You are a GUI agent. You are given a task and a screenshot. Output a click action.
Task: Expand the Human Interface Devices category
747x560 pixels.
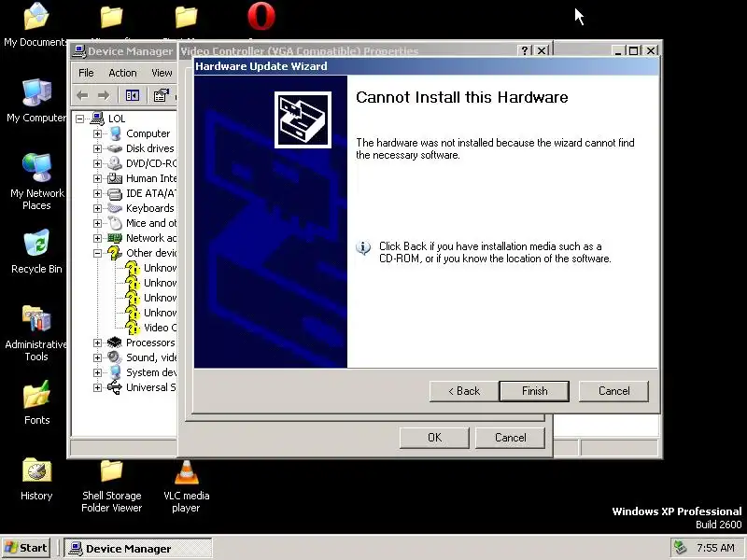pyautogui.click(x=98, y=178)
